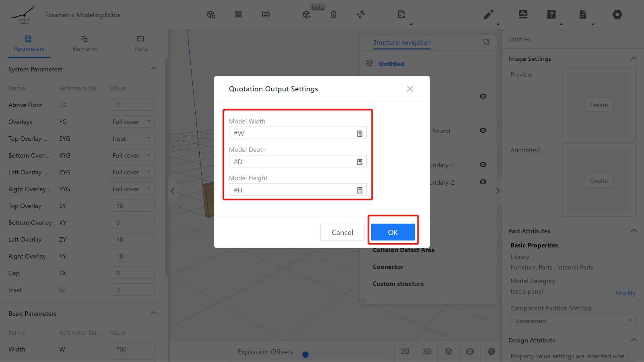Open the Top Overlay type Inset dropdown

(132, 139)
